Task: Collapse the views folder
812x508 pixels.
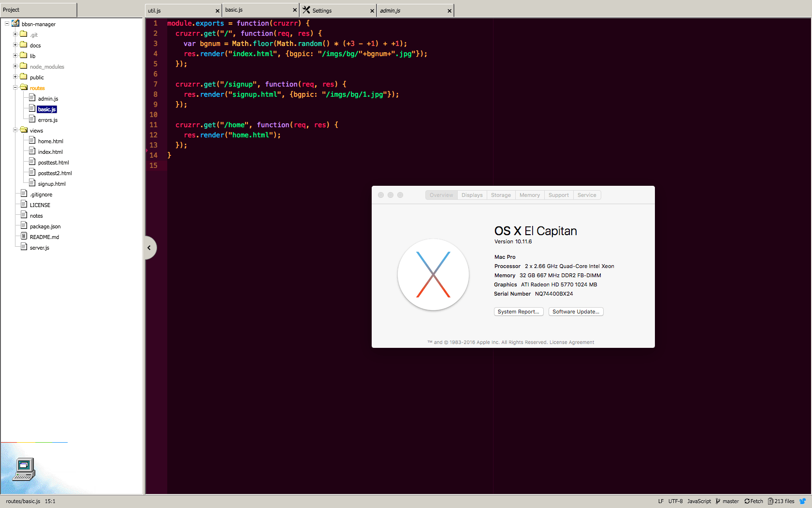Action: click(14, 130)
